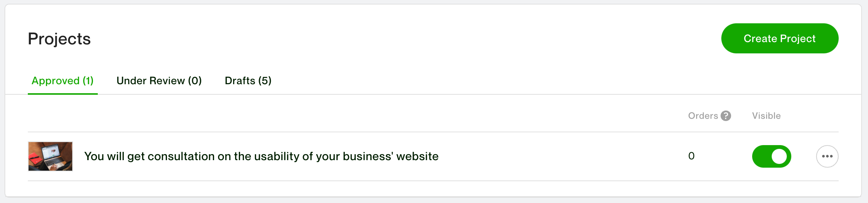This screenshot has width=868, height=203.
Task: Click the green left side of the Visible switch
Action: pos(761,156)
